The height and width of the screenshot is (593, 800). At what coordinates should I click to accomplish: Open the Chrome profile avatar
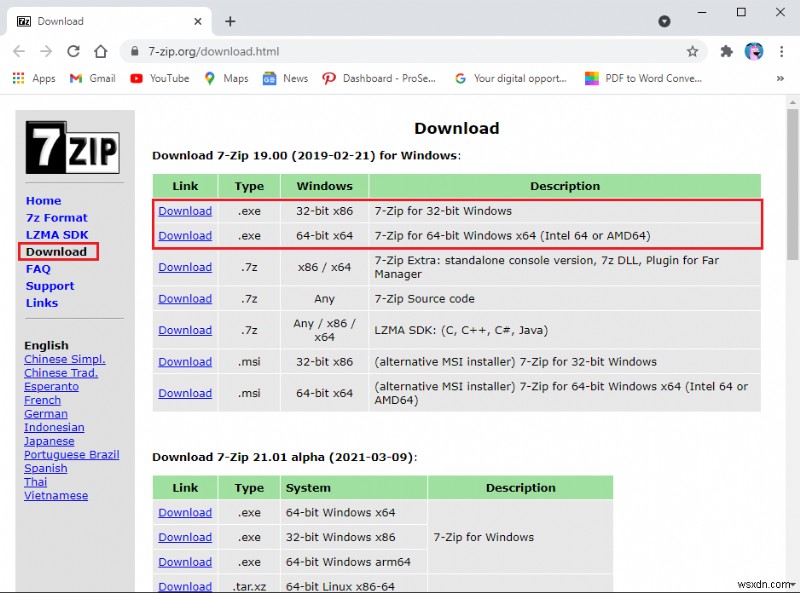[753, 51]
